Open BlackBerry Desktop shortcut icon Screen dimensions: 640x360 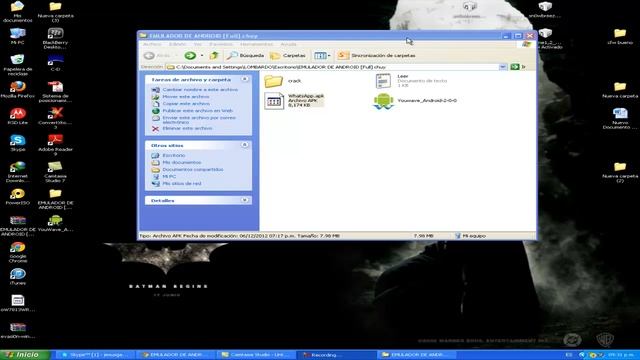[55, 38]
